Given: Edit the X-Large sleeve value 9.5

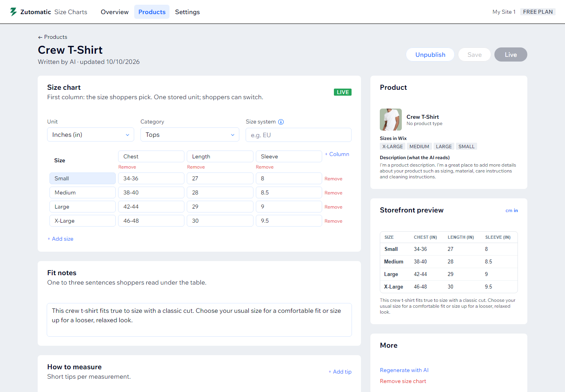Looking at the screenshot, I should point(289,221).
